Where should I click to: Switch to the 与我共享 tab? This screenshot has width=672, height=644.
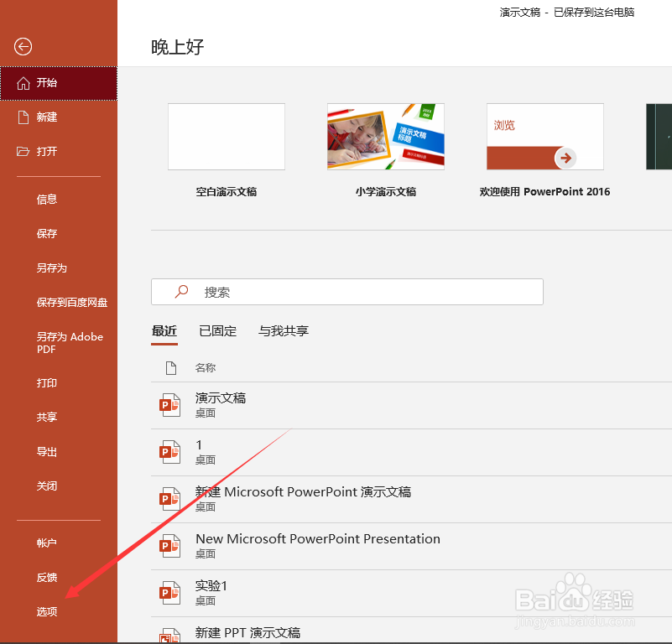pyautogui.click(x=284, y=331)
